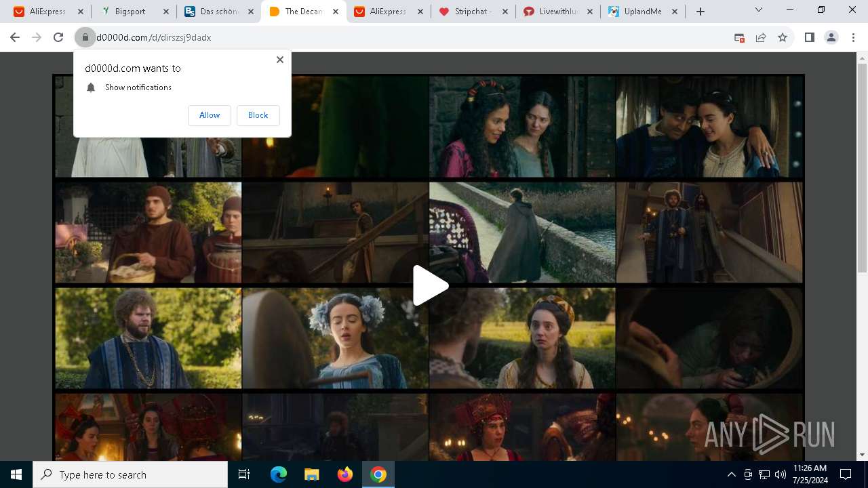Click the woman with gold headwrap thumbnail

[522, 338]
